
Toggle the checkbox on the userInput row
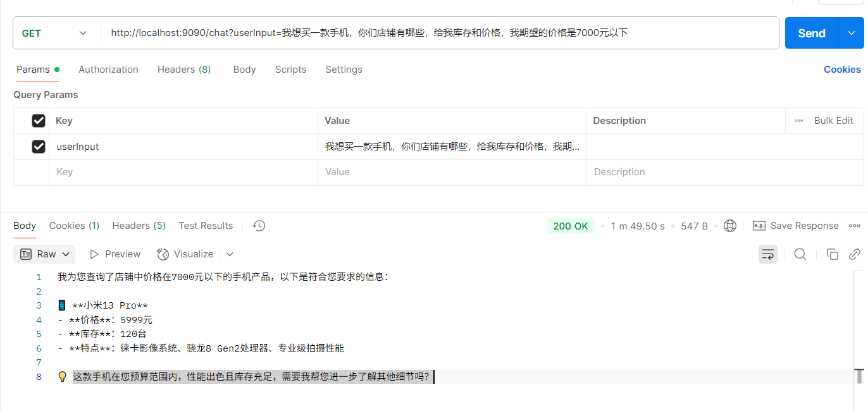coord(39,146)
